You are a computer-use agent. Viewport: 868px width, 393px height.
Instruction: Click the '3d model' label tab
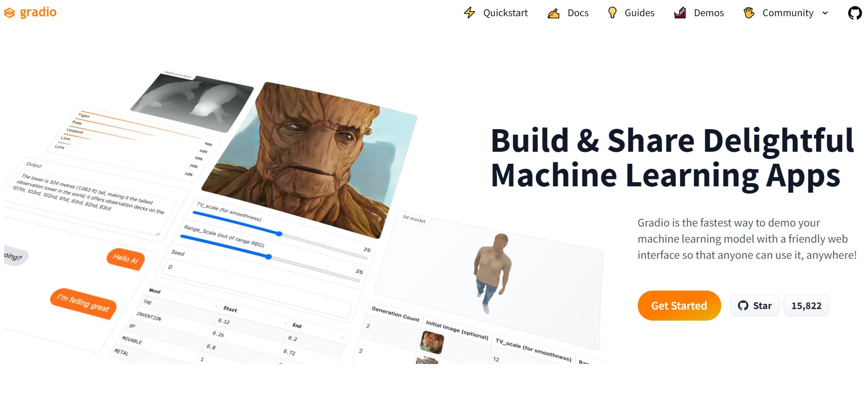414,219
